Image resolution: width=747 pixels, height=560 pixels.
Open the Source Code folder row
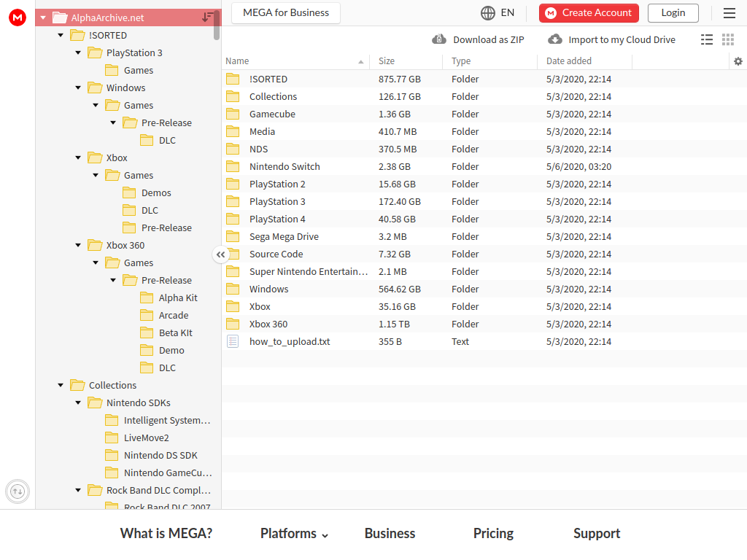pyautogui.click(x=484, y=254)
